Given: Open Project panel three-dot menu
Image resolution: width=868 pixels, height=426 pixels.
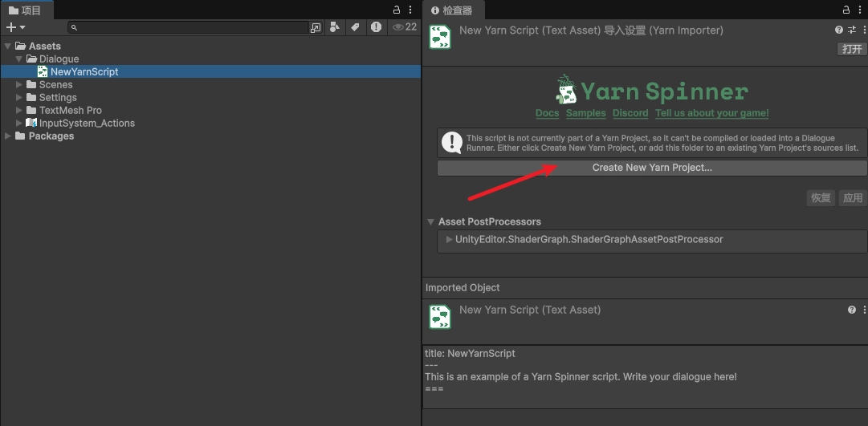Looking at the screenshot, I should 410,10.
